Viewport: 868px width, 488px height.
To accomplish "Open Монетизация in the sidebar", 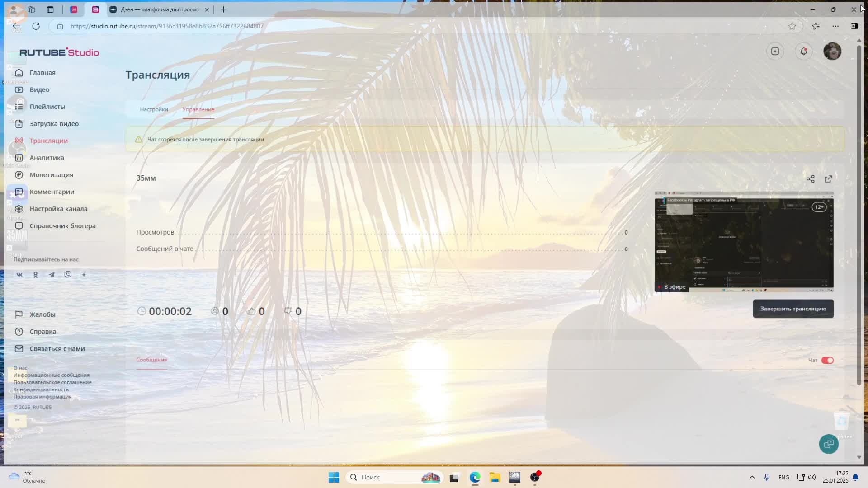I will coord(51,175).
